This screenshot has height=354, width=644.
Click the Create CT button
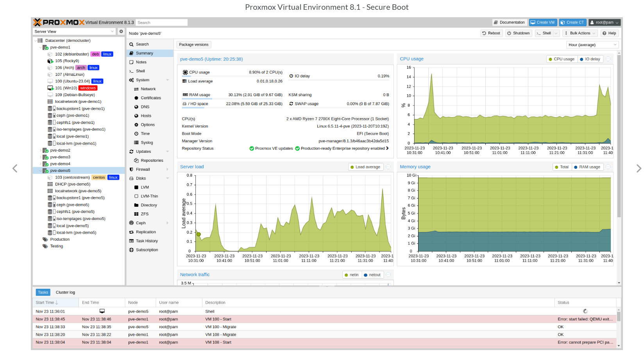point(572,23)
